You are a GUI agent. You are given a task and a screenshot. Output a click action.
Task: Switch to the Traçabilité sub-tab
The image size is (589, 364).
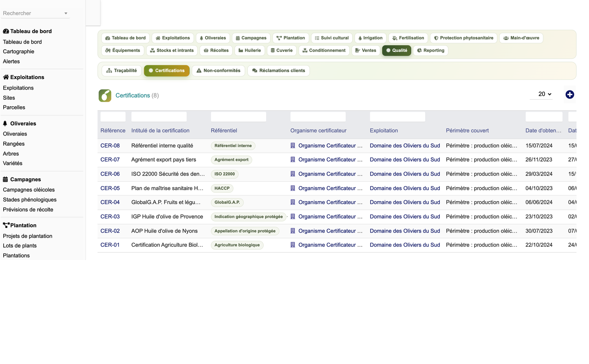click(x=121, y=70)
